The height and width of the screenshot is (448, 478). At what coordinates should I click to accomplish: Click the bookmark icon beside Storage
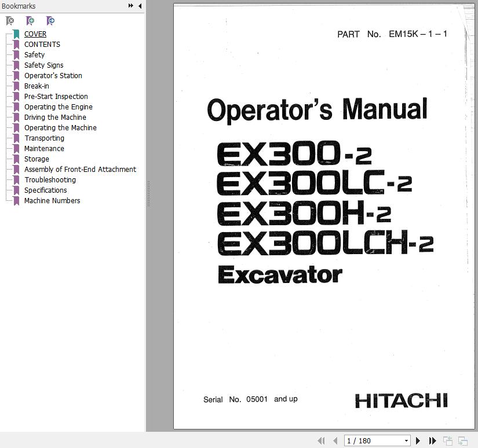click(16, 159)
